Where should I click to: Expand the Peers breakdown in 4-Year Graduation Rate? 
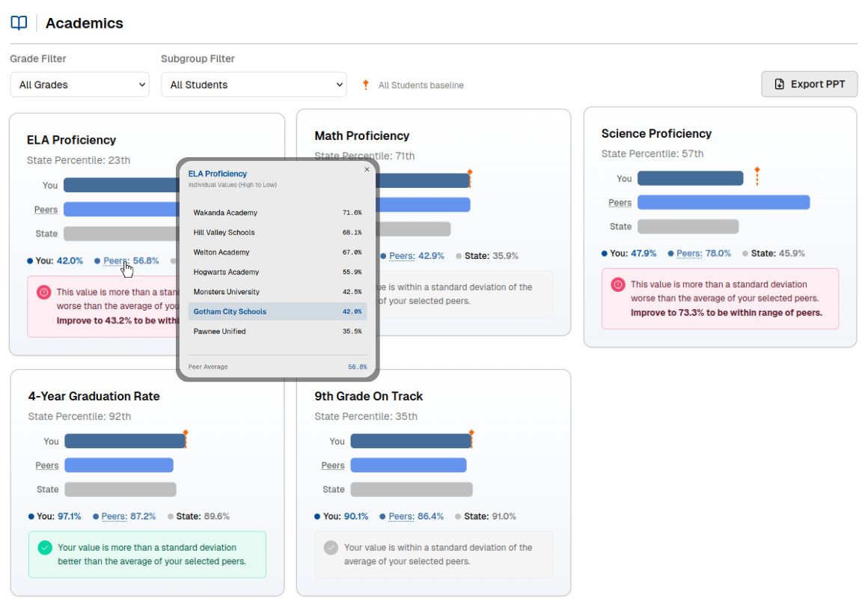[x=46, y=465]
